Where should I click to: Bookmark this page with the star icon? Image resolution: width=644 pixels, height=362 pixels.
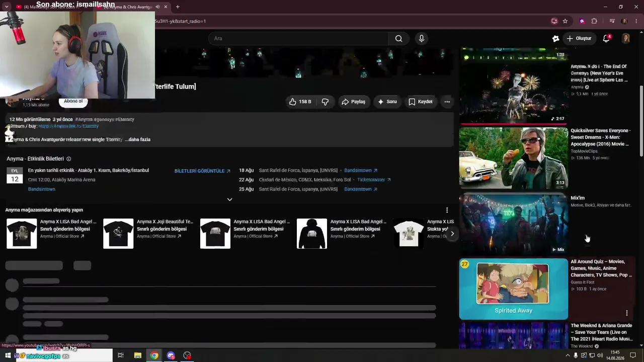(565, 21)
